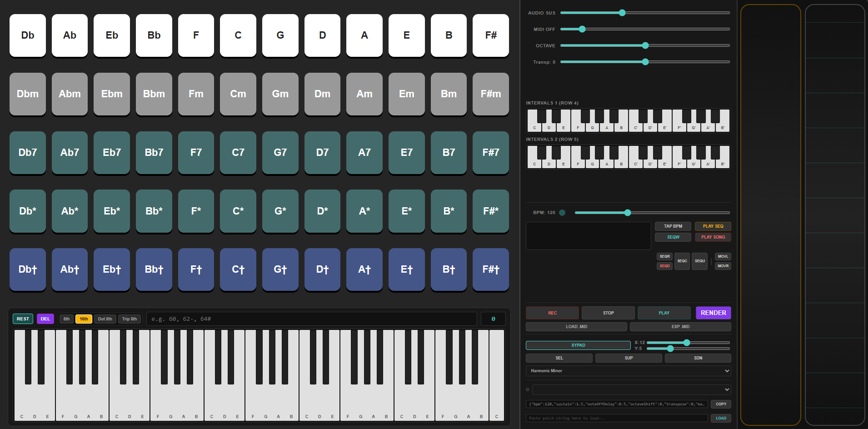Select the Trip 8th note duration
868x429 pixels.
[130, 319]
